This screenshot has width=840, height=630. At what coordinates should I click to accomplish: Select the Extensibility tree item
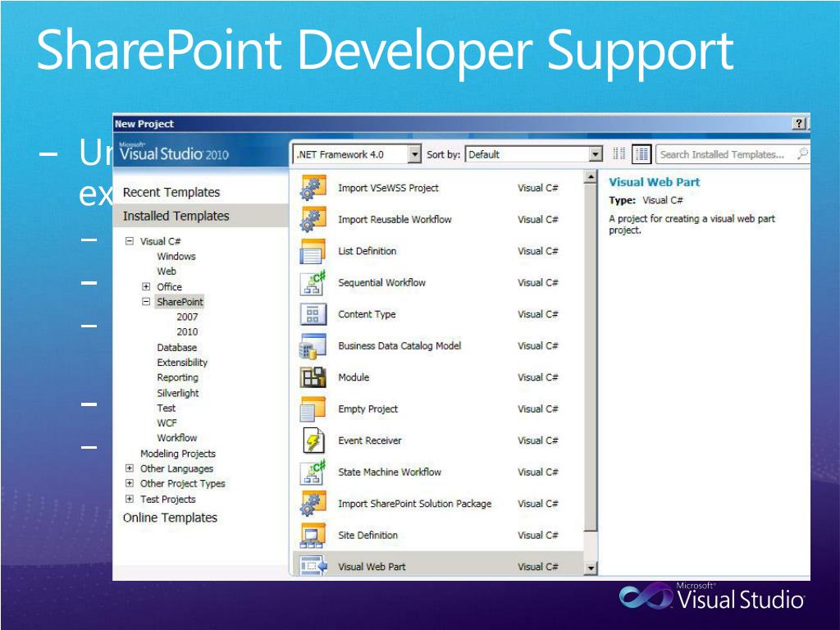point(182,363)
